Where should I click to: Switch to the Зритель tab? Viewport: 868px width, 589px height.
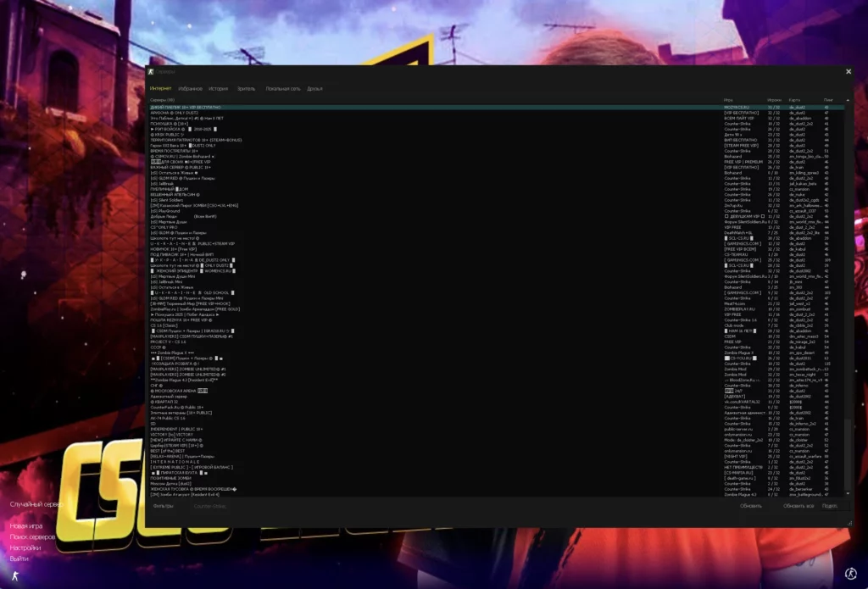tap(246, 89)
